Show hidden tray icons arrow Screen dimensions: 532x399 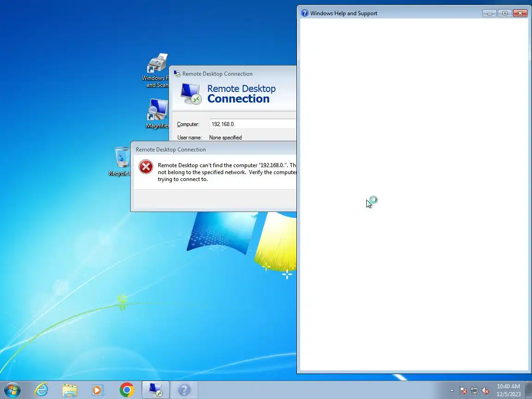pos(452,391)
